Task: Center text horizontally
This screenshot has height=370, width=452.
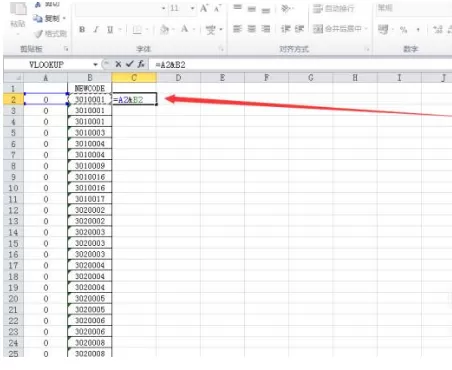Action: pos(252,29)
